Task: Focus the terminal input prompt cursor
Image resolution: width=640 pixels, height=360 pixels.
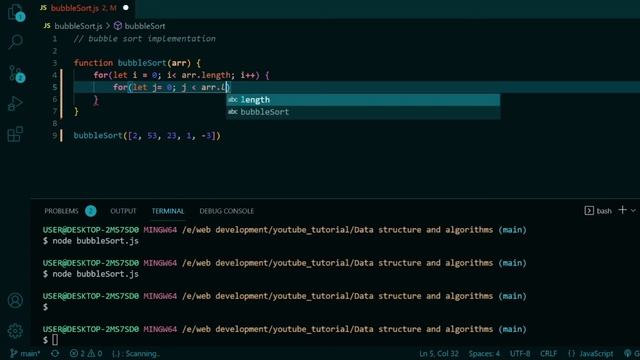Action: pyautogui.click(x=55, y=340)
